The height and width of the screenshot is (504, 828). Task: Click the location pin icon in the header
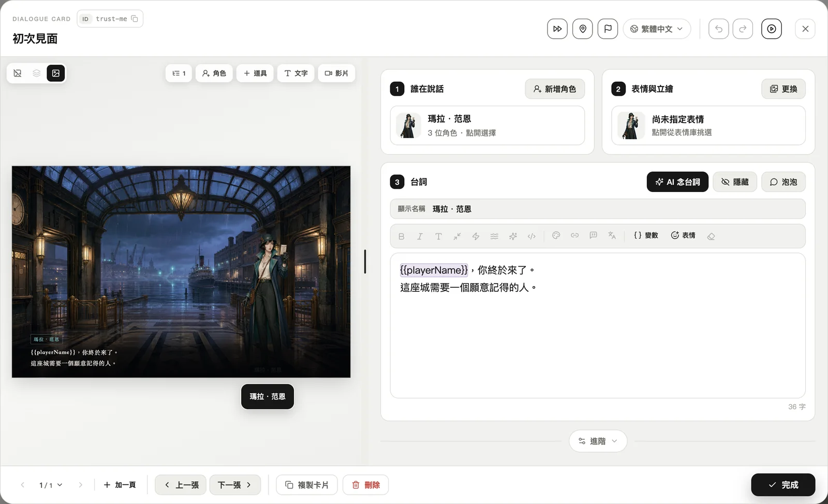(583, 29)
